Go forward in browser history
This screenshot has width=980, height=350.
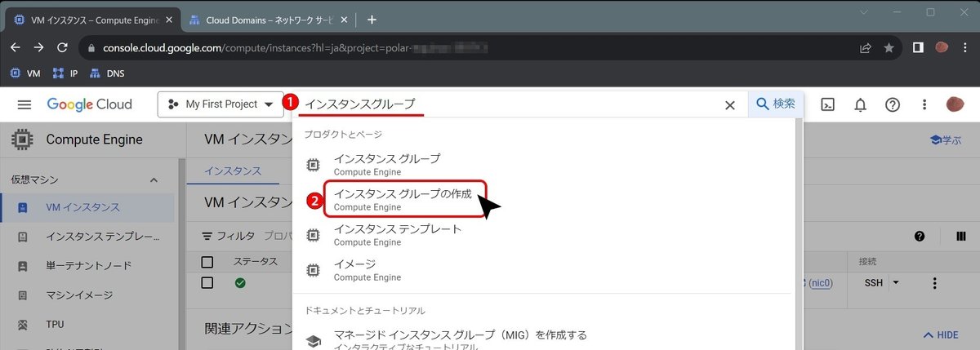coord(39,48)
